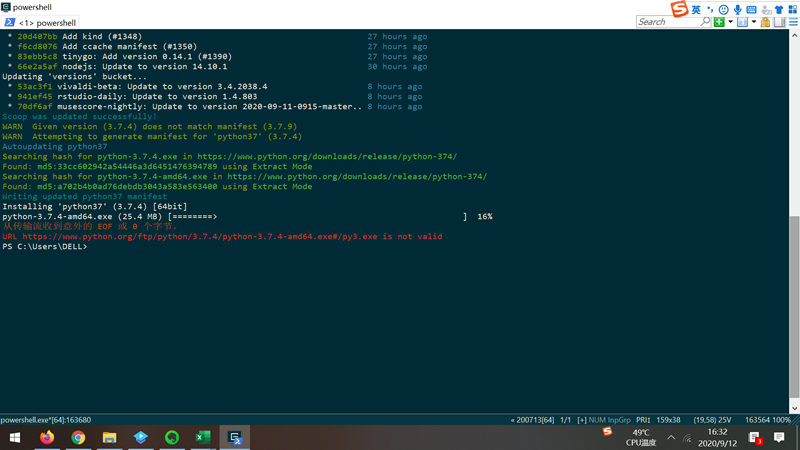Viewport: 800px width, 450px height.
Task: Click the active console number icon
Action: (742, 22)
